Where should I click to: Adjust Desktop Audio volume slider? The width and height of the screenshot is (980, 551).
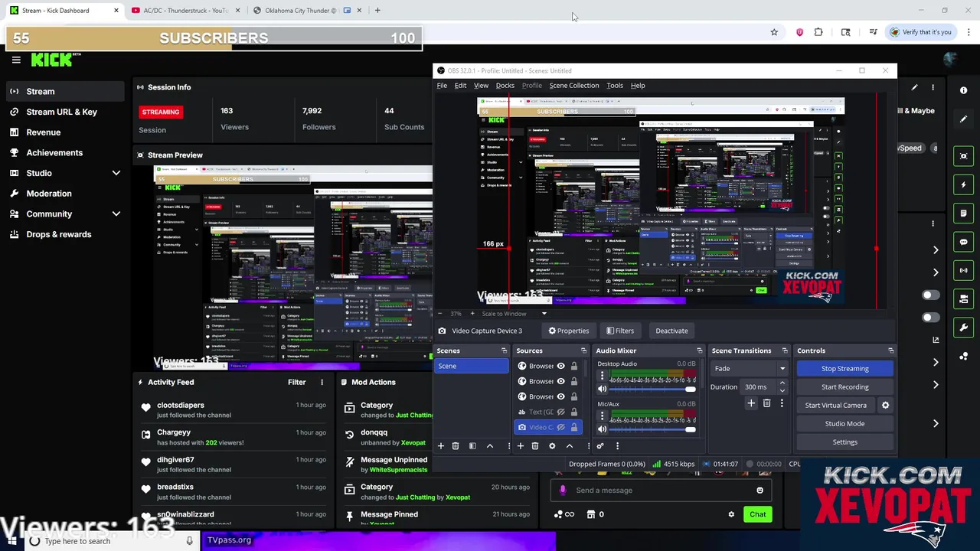(654, 390)
